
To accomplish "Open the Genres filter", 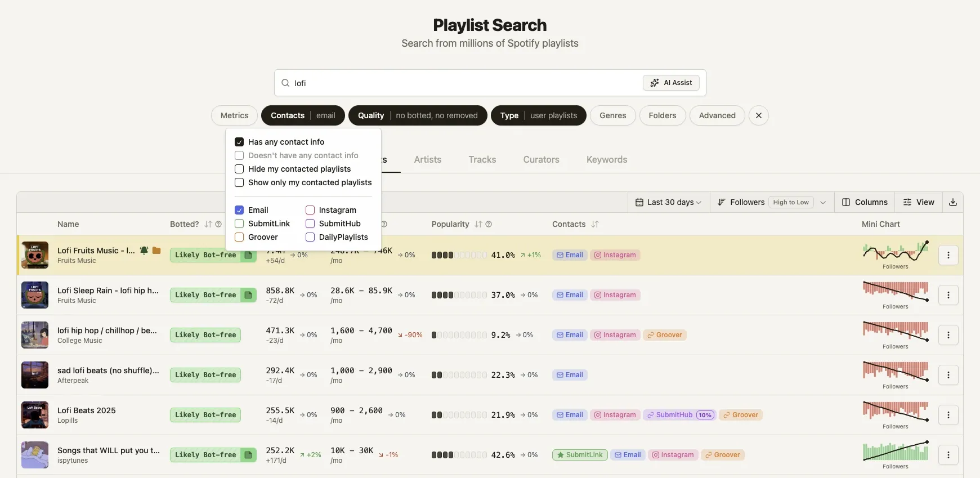I will pyautogui.click(x=612, y=115).
